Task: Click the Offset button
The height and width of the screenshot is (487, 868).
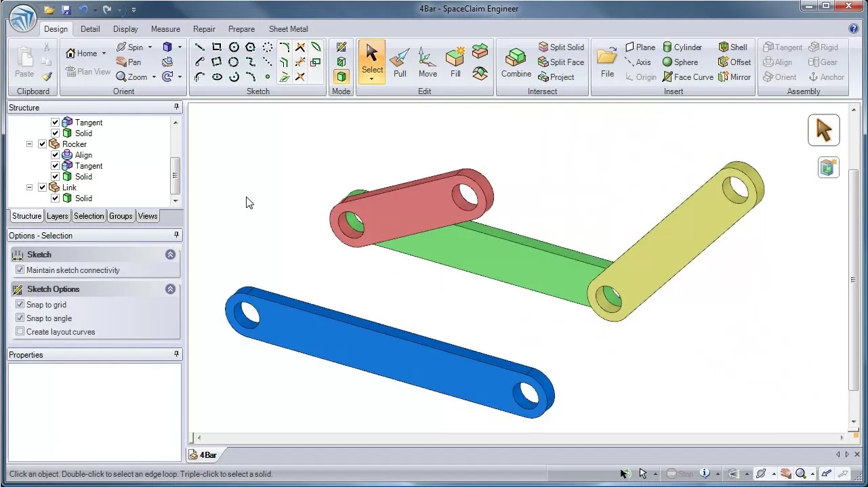Action: pyautogui.click(x=735, y=62)
